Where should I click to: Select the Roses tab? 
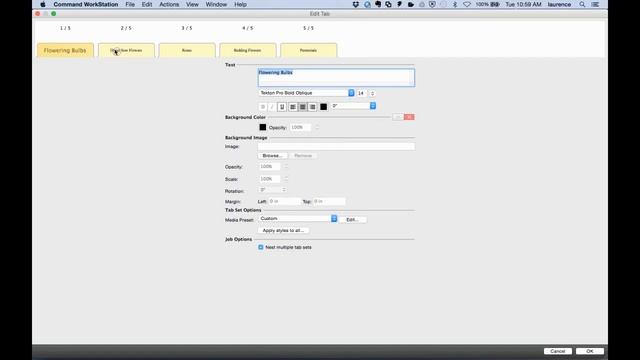[x=187, y=50]
